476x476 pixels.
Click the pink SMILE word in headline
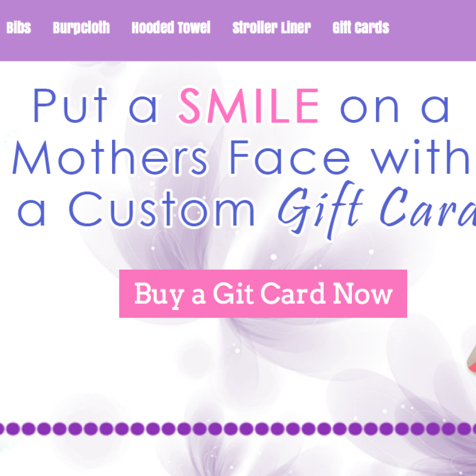[248, 106]
